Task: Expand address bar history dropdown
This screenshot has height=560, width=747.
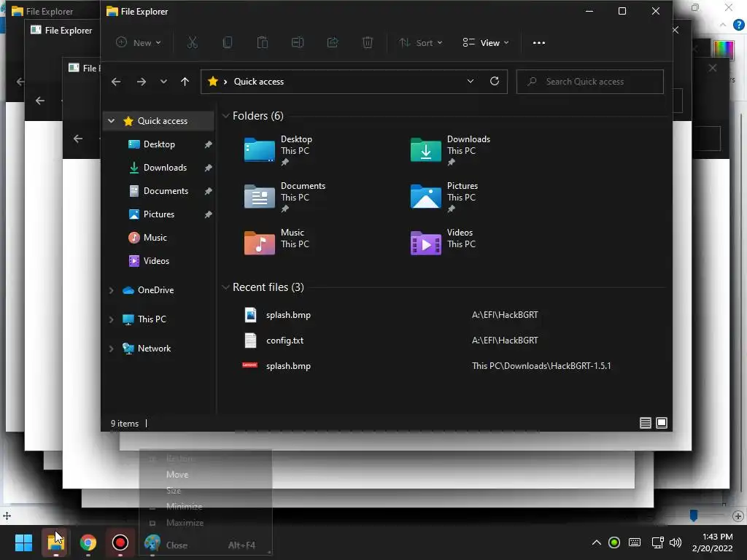Action: click(x=471, y=82)
